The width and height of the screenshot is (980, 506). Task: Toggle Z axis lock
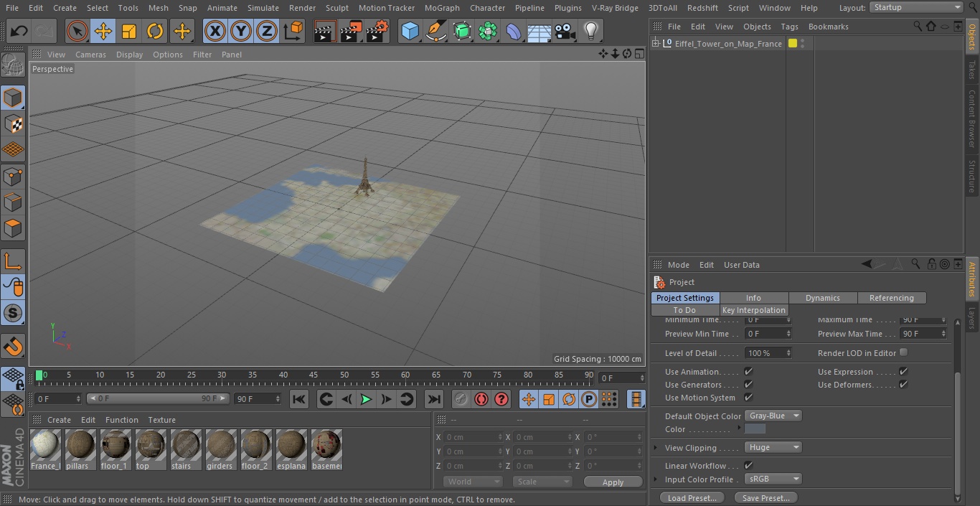tap(267, 32)
